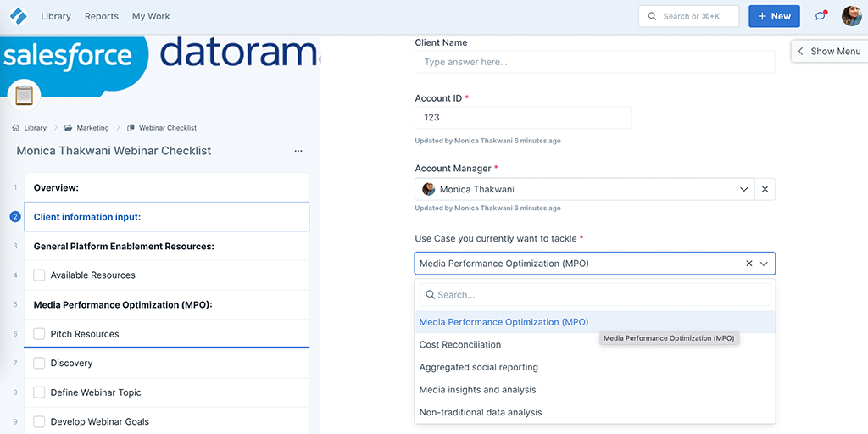Open the Library menu
The width and height of the screenshot is (868, 434).
(x=56, y=16)
